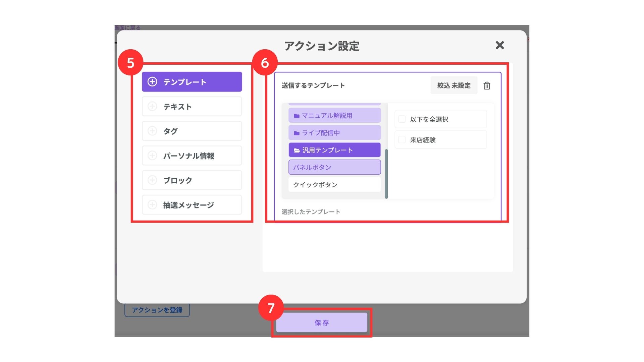
Task: Click the plus icon beside ブロック
Action: click(152, 180)
